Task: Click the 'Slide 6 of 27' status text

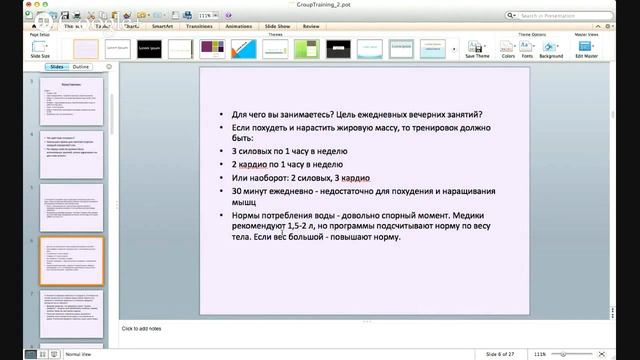Action: coord(500,354)
